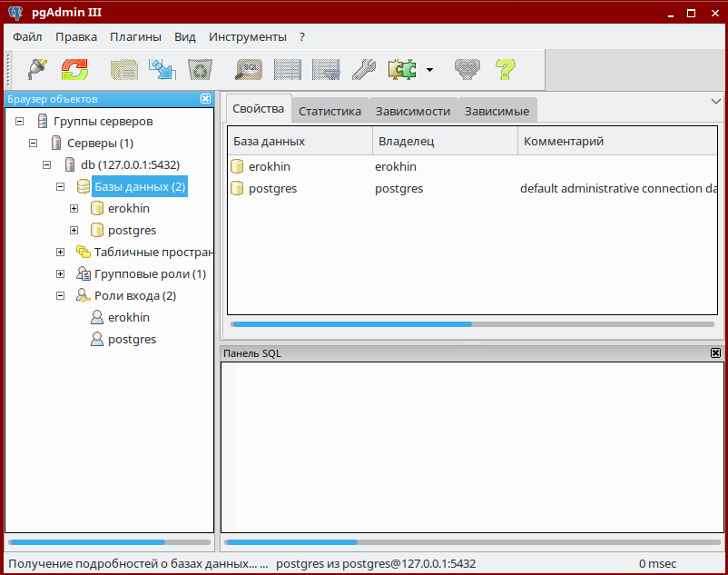Click the object browser horizontal scrollbar
728x575 pixels.
tap(110, 542)
